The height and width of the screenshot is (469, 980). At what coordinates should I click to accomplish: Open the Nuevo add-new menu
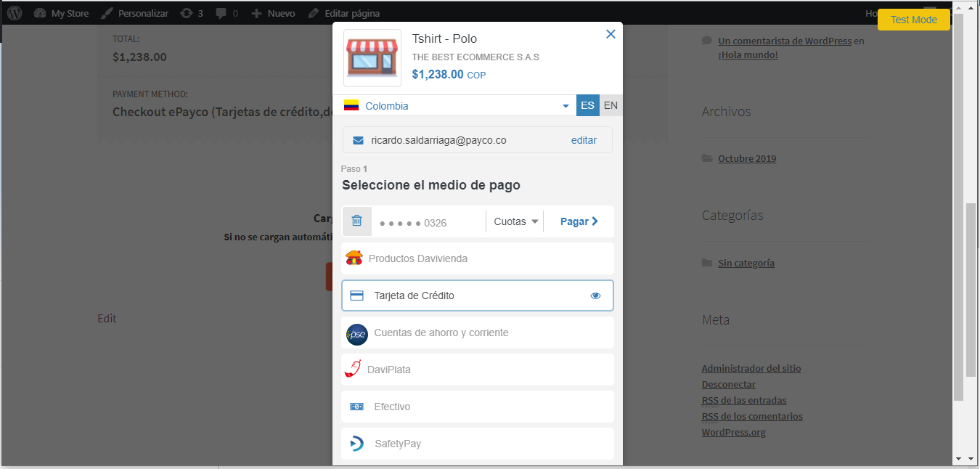[x=273, y=13]
